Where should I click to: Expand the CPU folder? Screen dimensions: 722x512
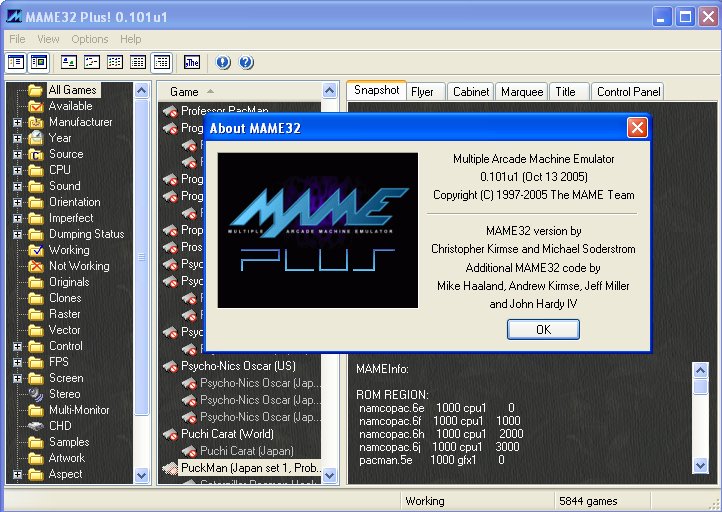point(17,170)
